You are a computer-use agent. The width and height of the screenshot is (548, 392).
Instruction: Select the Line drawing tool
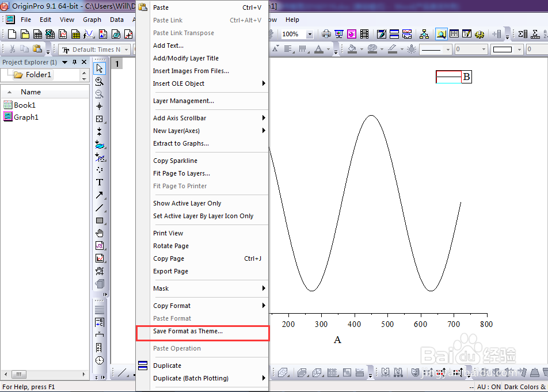point(100,208)
